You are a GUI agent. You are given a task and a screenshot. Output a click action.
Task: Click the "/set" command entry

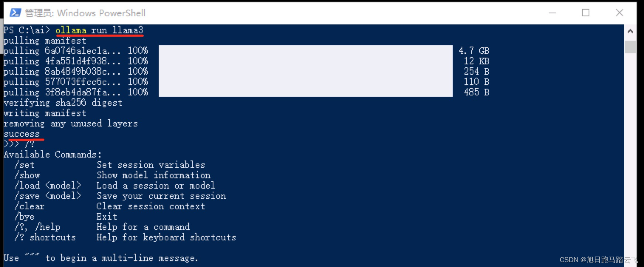25,165
